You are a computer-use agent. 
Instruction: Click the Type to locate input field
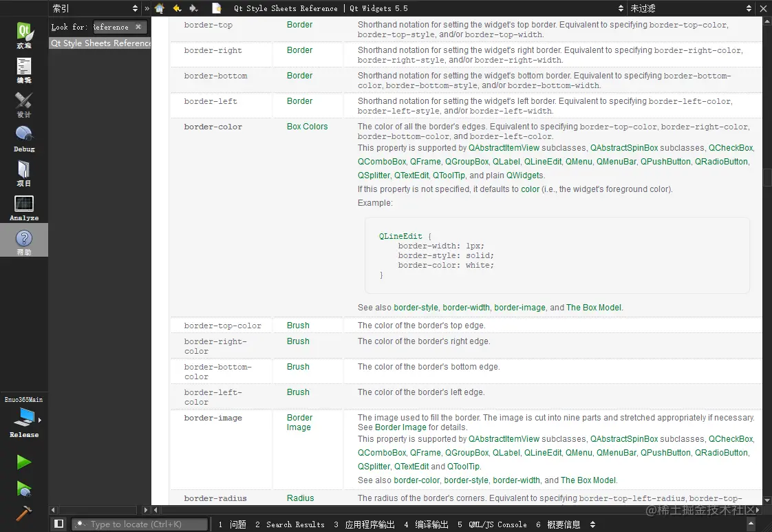click(140, 524)
